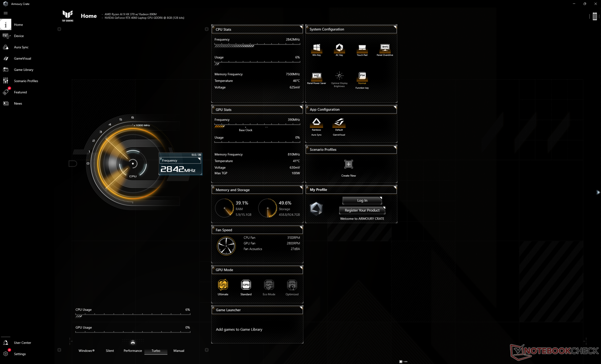Toggle the Win Key lock icon
The width and height of the screenshot is (601, 364).
point(316,48)
